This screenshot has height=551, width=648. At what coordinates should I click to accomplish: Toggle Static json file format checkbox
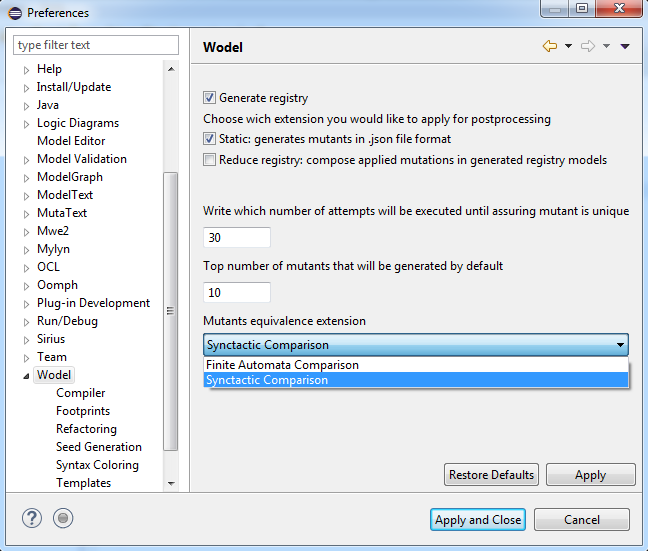click(x=209, y=138)
